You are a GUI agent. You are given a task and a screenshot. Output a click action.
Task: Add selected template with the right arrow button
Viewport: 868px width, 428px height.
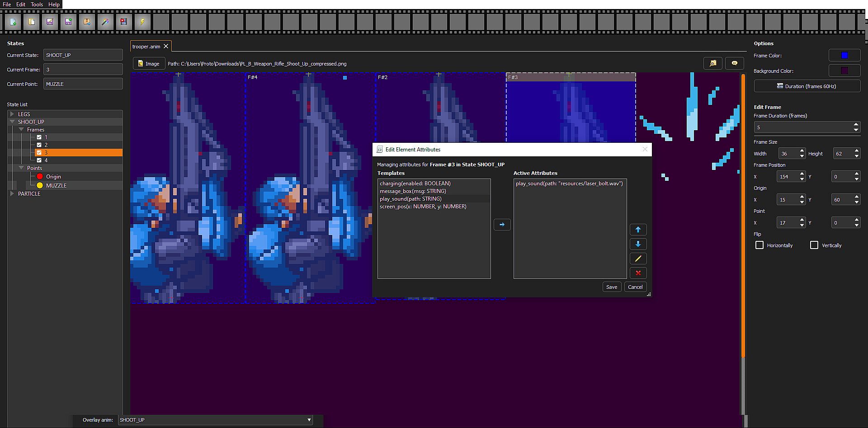(502, 225)
